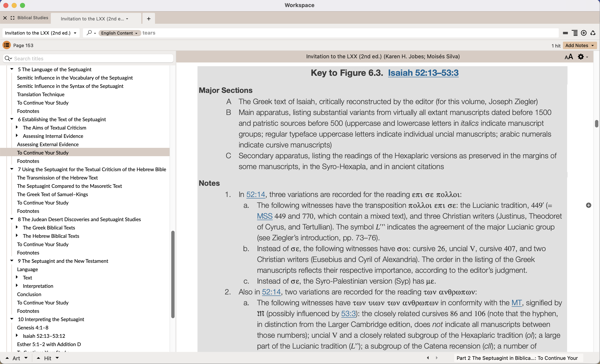This screenshot has height=364, width=600.
Task: Click the circled plus toolbar icon
Action: (584, 33)
